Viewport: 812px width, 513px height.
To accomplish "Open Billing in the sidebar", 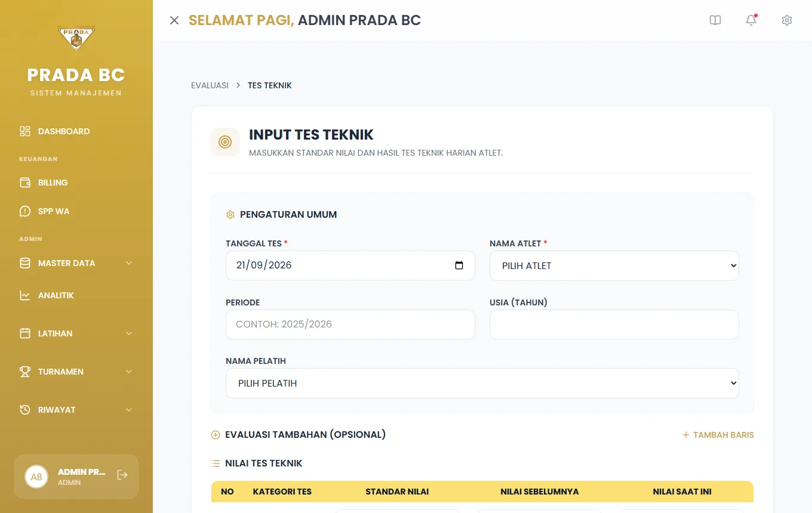I will coord(53,183).
